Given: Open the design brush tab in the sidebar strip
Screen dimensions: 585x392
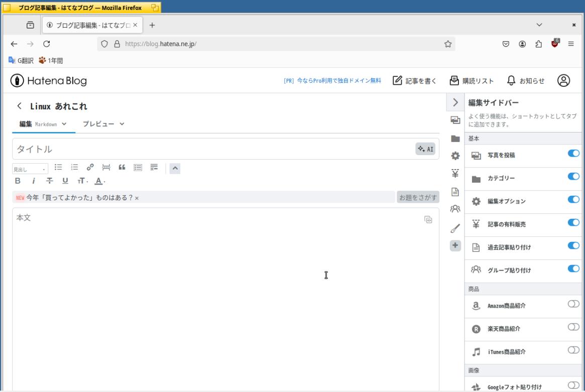Looking at the screenshot, I should click(x=455, y=228).
